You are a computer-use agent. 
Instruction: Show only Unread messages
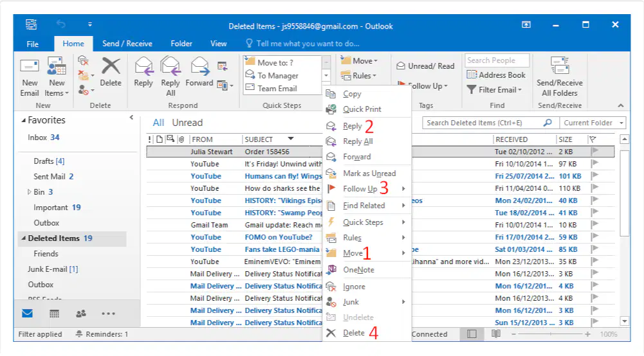(187, 123)
